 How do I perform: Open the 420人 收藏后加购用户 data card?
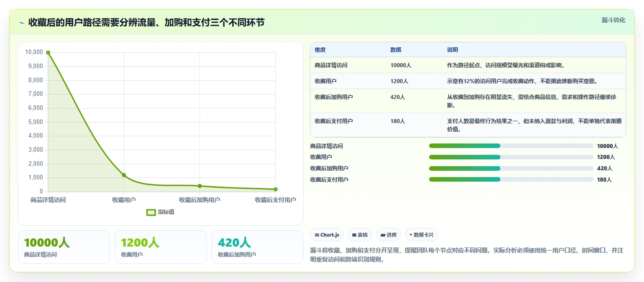(x=257, y=247)
